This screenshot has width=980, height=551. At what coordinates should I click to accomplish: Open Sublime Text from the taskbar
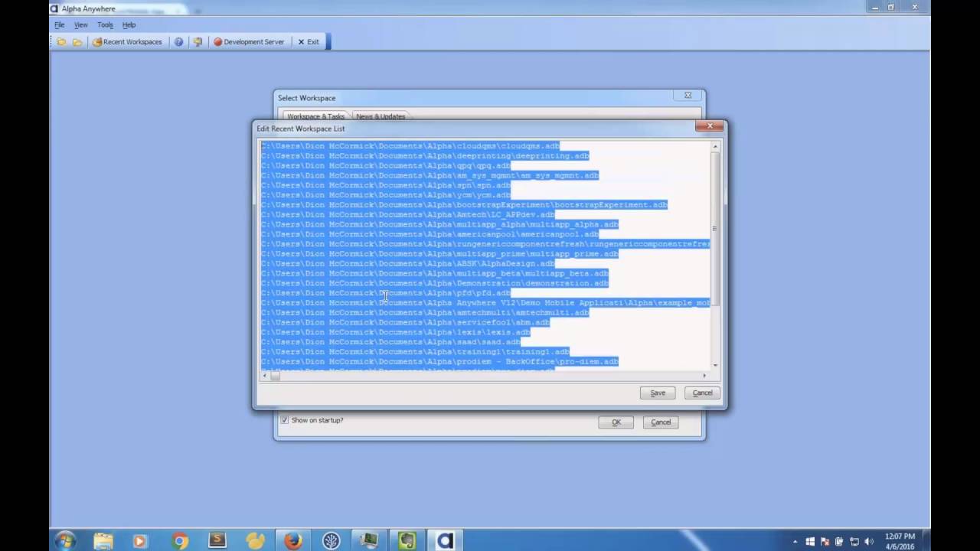click(217, 541)
